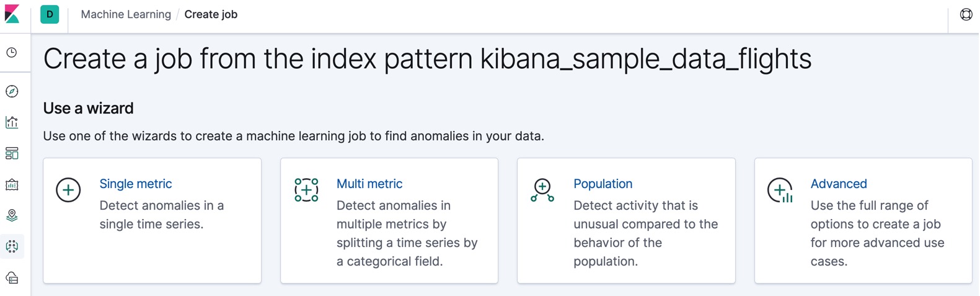Click the Multi metric card icon

pyautogui.click(x=306, y=190)
